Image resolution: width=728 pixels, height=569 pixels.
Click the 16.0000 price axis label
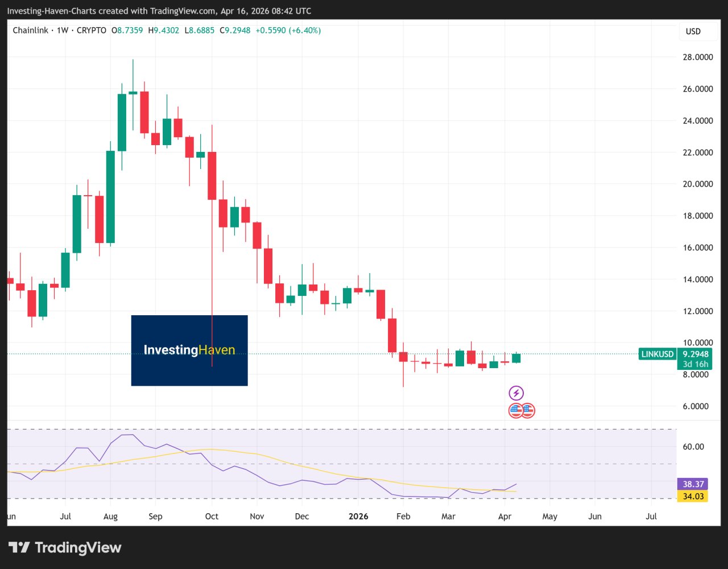[698, 248]
